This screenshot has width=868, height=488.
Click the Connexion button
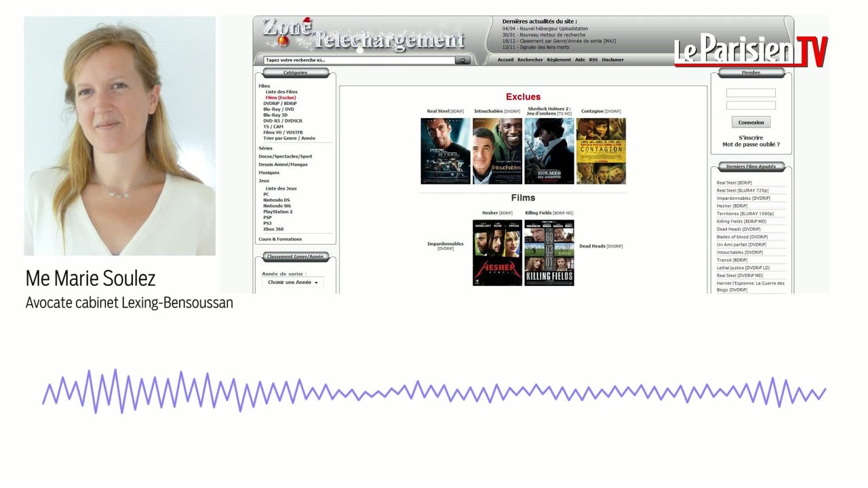coord(751,123)
